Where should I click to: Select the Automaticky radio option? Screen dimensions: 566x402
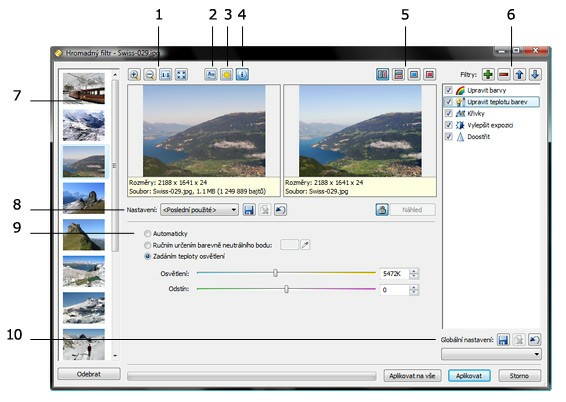click(x=147, y=233)
